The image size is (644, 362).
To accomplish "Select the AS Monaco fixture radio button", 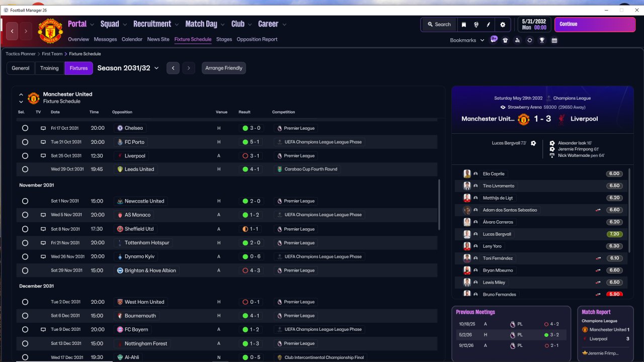I will [x=25, y=215].
